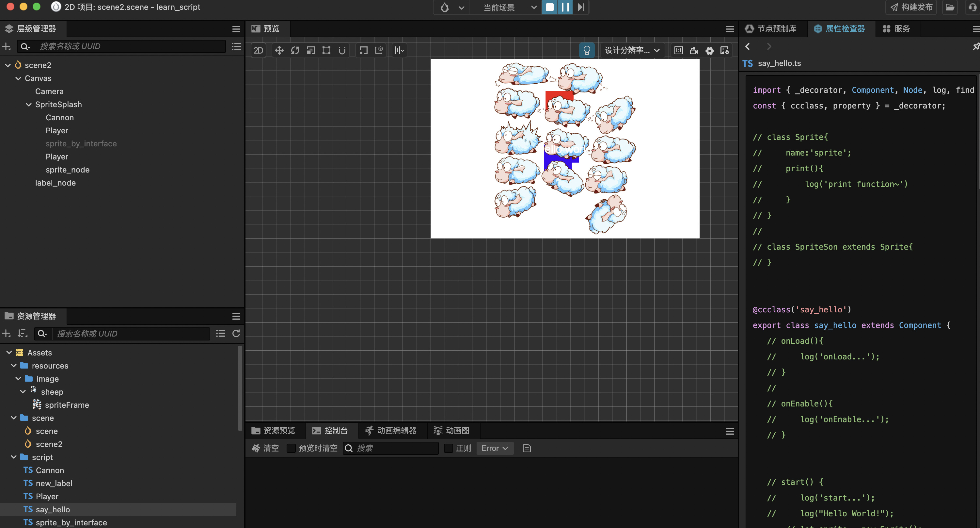Select the Rotate transform tool

pos(295,51)
